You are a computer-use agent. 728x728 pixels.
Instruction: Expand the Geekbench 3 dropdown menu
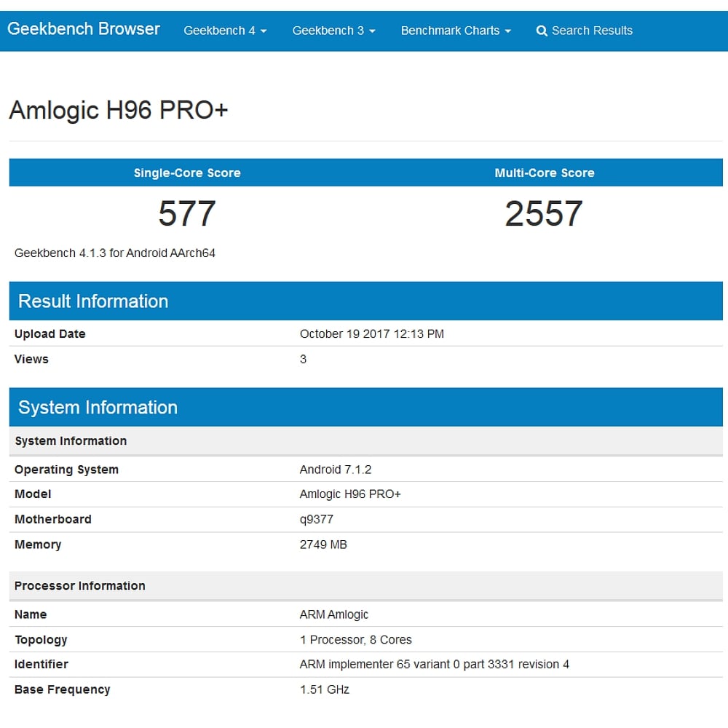333,31
